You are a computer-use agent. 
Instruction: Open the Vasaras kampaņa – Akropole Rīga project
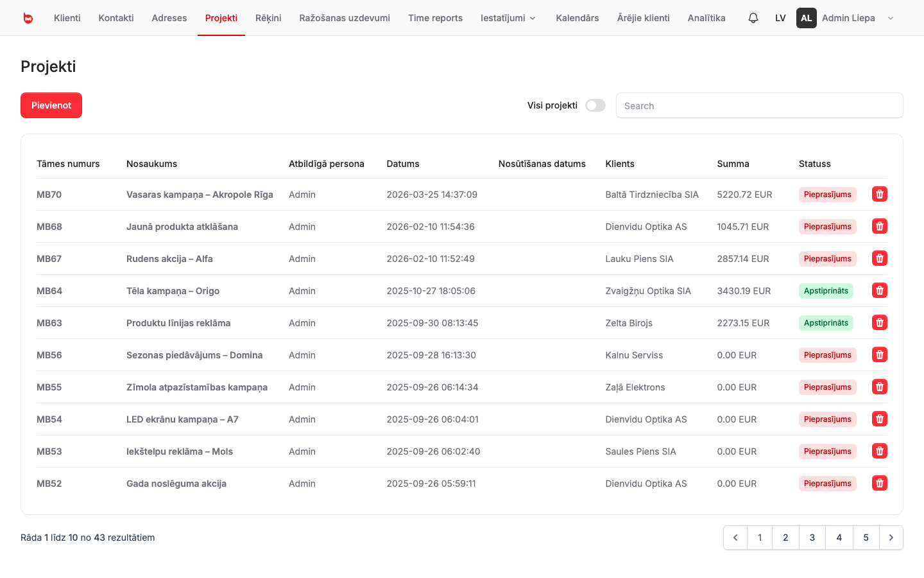click(200, 195)
